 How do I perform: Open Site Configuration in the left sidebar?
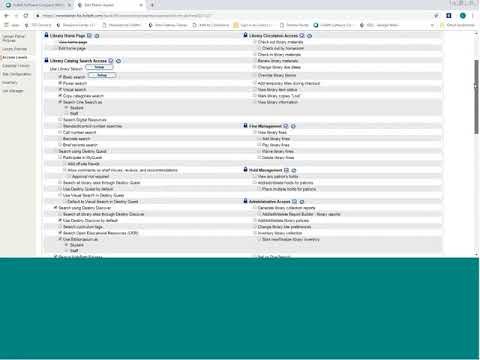point(17,74)
